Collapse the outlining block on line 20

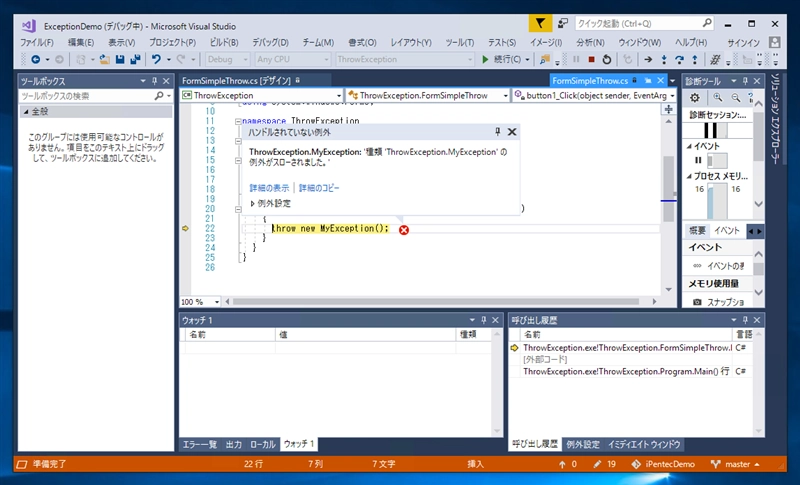coord(238,209)
